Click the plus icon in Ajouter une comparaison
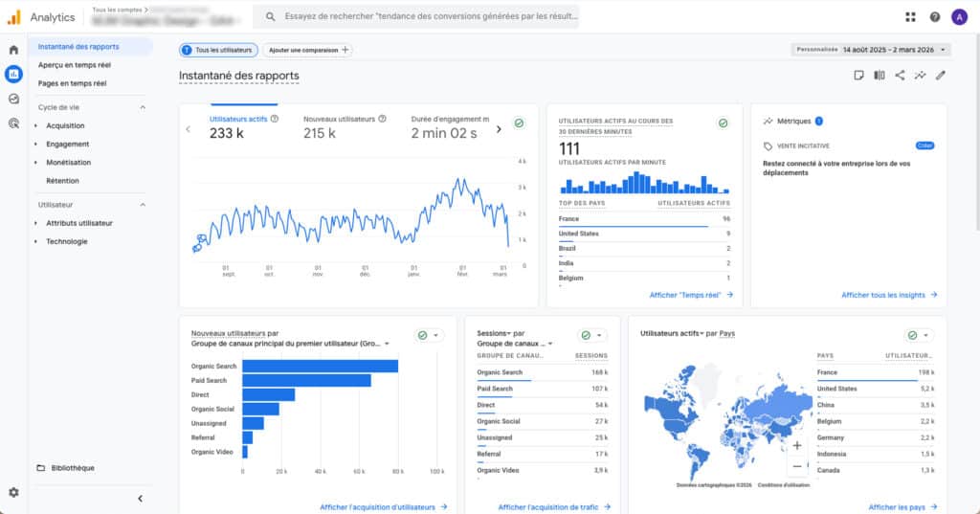Viewport: 980px width, 514px height. pyautogui.click(x=345, y=50)
